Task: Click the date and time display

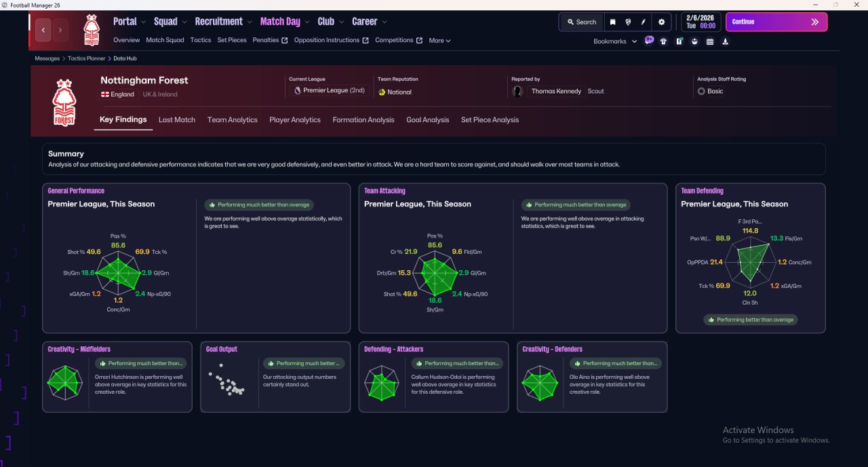Action: [701, 22]
